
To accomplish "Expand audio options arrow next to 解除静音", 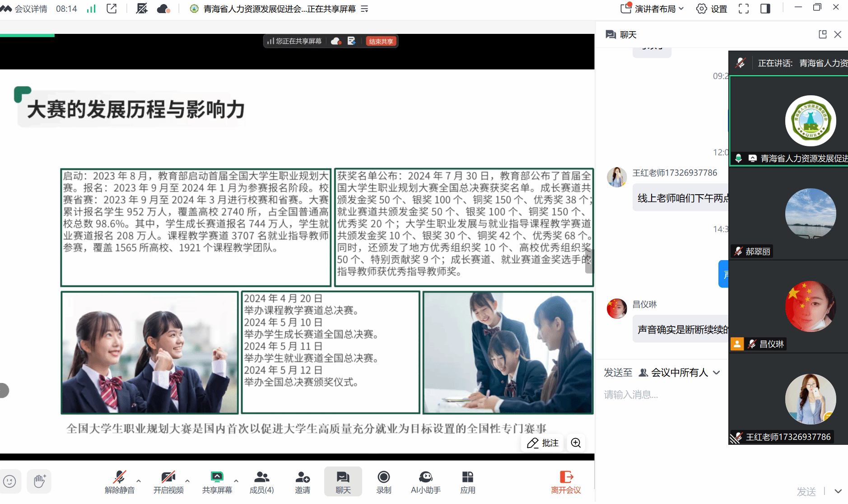I will pos(139,481).
